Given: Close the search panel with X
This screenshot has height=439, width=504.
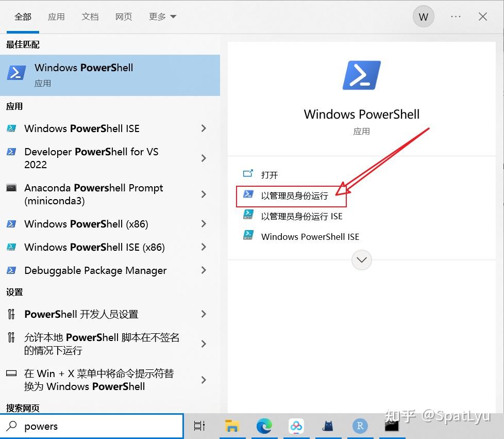Looking at the screenshot, I should (482, 17).
